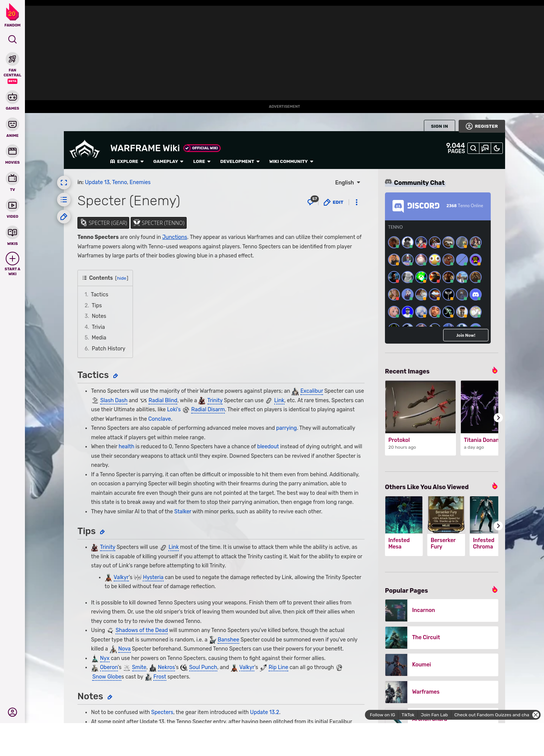Screen dimensions: 544x756
Task: Open the Protokol recent image thumbnail
Action: coord(420,407)
